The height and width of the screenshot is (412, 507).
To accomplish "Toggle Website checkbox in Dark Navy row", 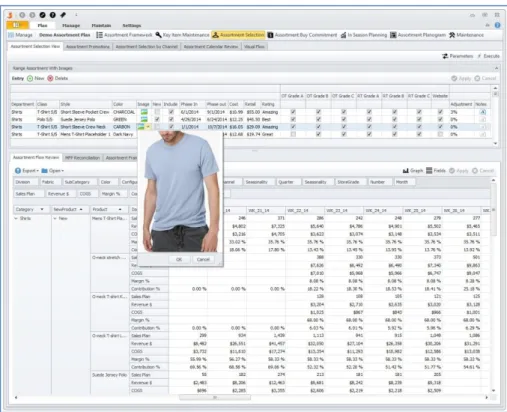I will (x=440, y=134).
